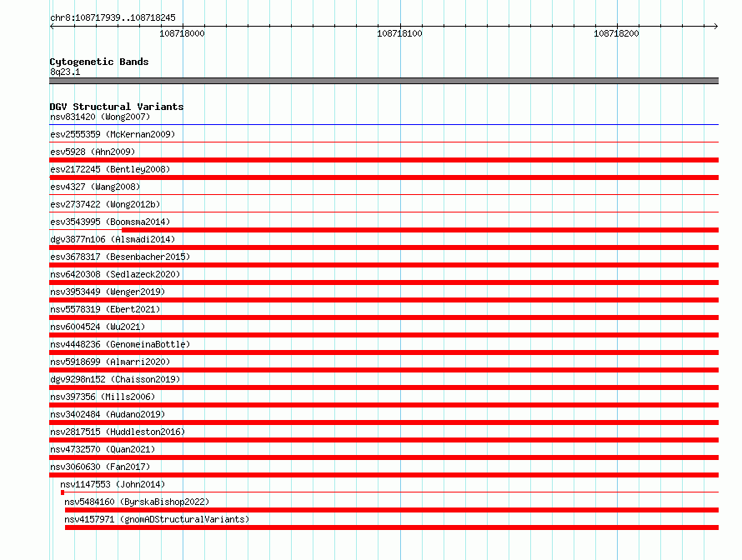The width and height of the screenshot is (742, 560).
Task: Click the nsv3953449 (Wenger2019) label
Action: (x=108, y=292)
